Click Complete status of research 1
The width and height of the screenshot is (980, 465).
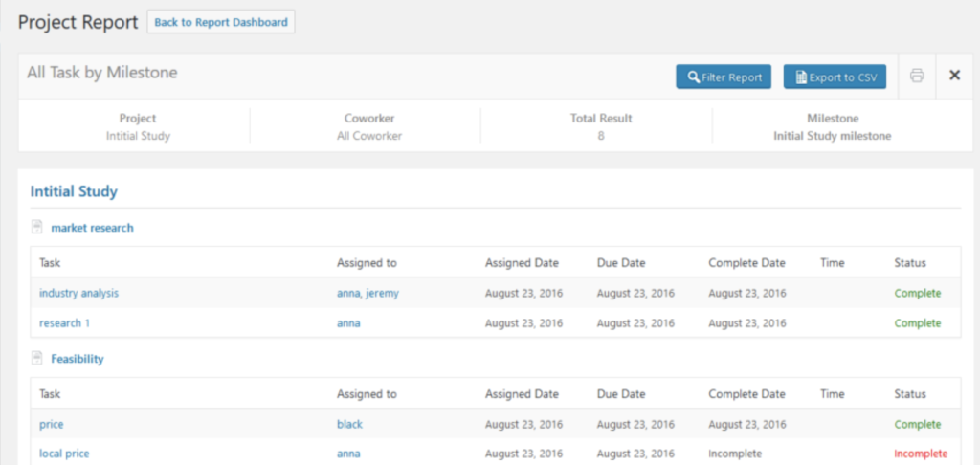pyautogui.click(x=918, y=323)
